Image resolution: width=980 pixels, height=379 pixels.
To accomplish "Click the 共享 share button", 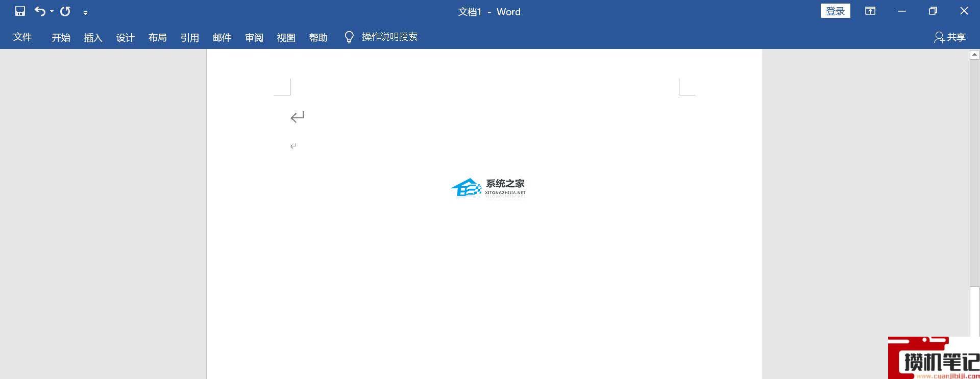I will tap(950, 37).
